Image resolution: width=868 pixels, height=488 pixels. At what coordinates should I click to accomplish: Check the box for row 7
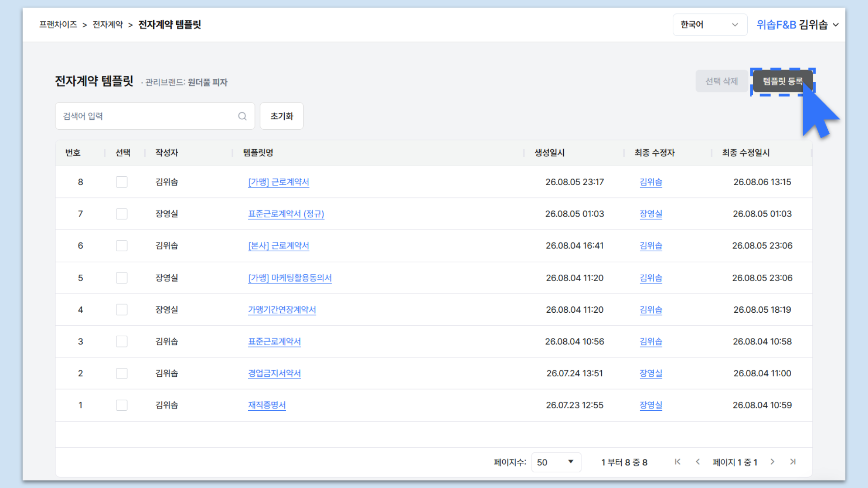[122, 214]
